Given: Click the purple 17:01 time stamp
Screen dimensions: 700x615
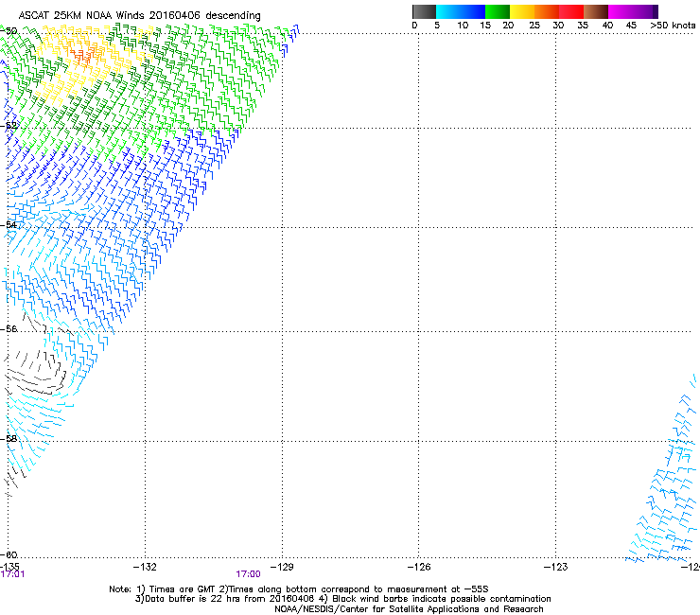Looking at the screenshot, I should [12, 574].
